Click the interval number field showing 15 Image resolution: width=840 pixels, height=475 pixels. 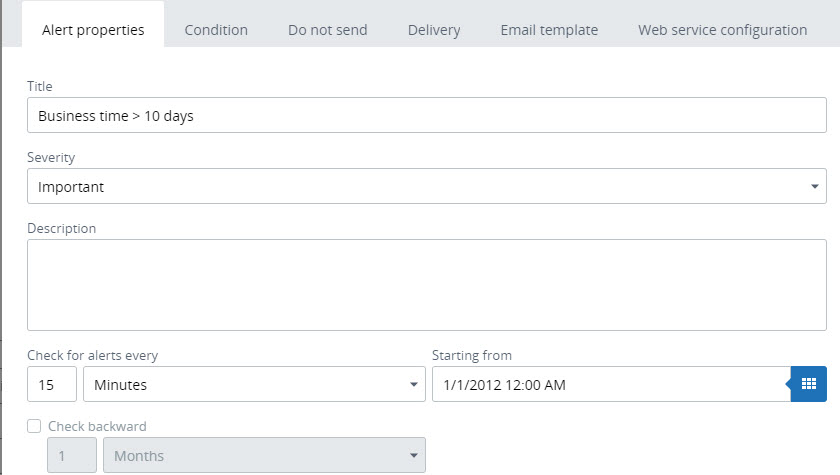[52, 384]
